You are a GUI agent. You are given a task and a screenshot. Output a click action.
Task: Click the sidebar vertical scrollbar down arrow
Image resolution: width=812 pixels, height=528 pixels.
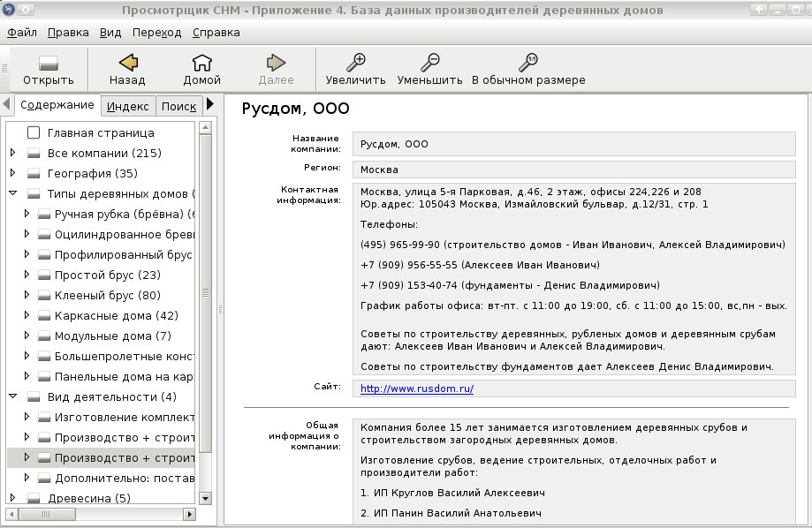pos(205,499)
